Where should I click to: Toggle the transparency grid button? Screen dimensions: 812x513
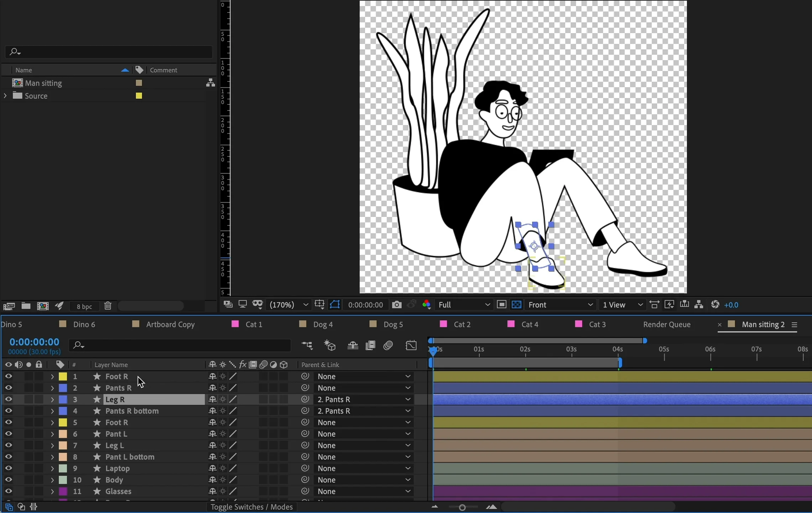click(516, 305)
